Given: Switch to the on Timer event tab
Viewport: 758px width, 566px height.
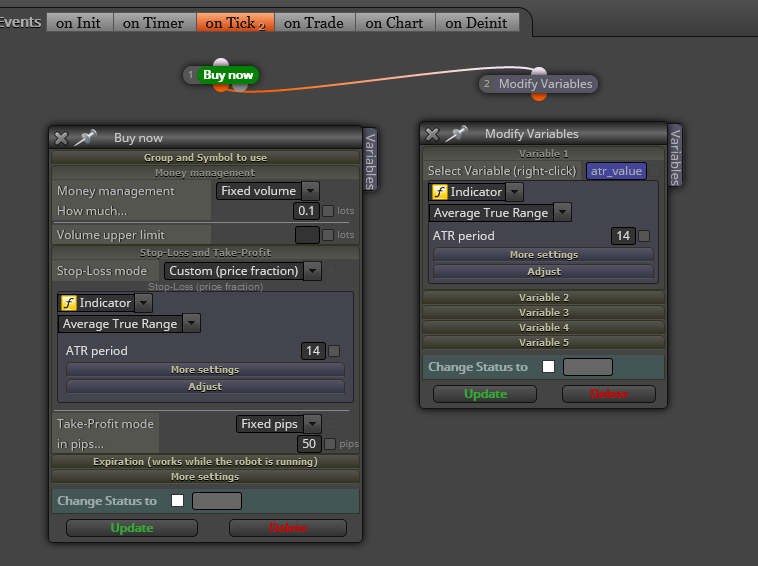Looking at the screenshot, I should click(153, 23).
